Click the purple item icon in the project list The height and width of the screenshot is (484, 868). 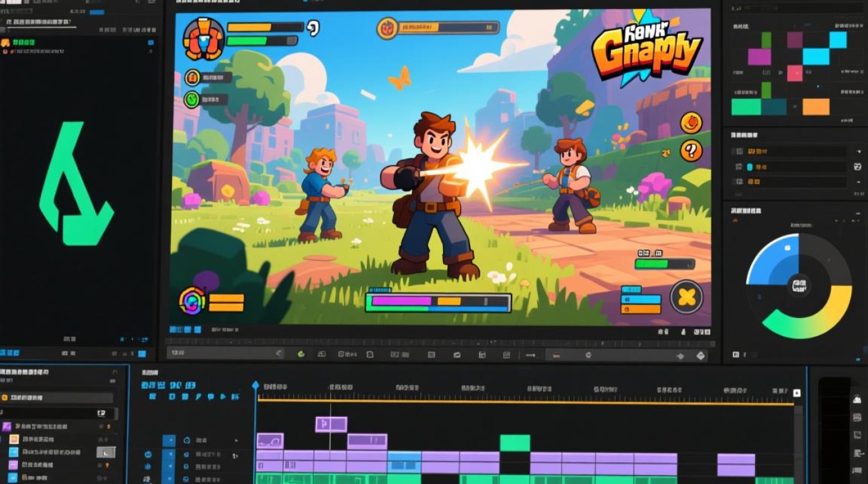click(x=6, y=427)
